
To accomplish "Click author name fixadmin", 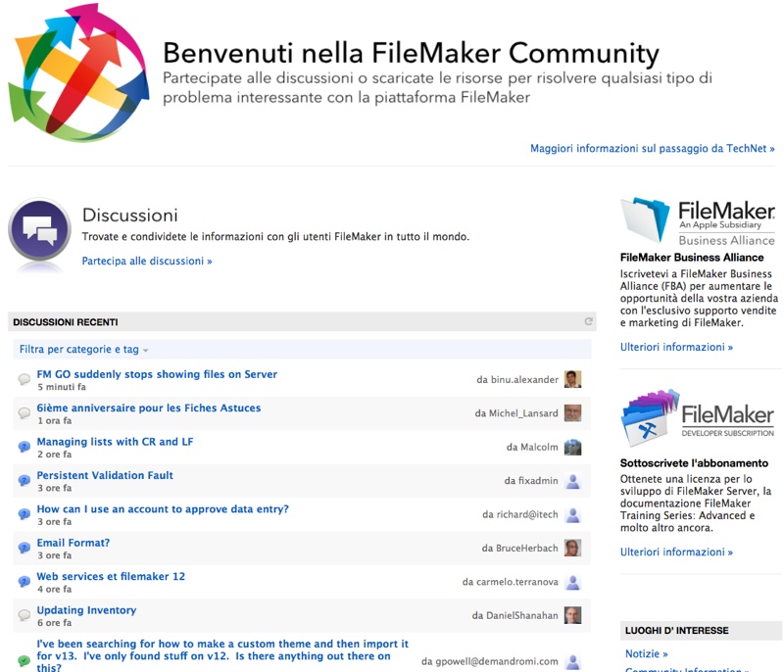I will (x=538, y=481).
